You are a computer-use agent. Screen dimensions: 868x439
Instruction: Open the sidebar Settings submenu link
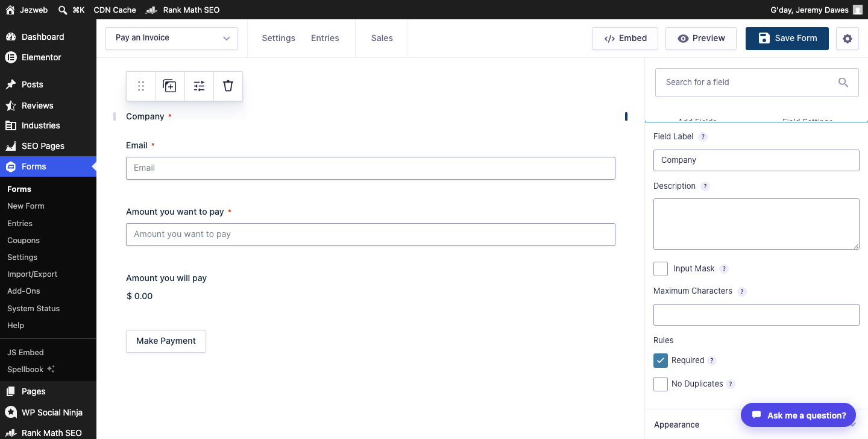(22, 257)
